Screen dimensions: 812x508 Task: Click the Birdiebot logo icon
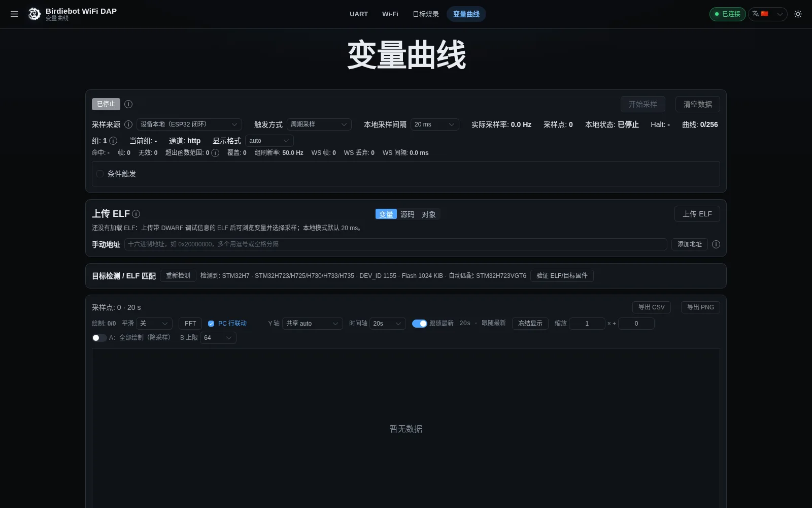(34, 14)
